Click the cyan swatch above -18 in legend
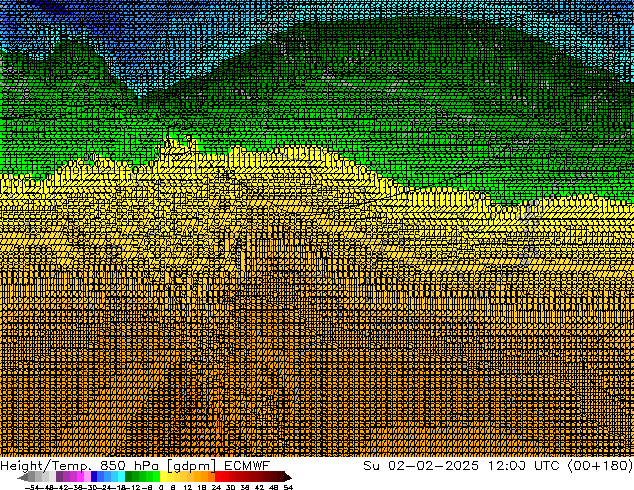Screen dimensions: 634x490 pos(122,476)
